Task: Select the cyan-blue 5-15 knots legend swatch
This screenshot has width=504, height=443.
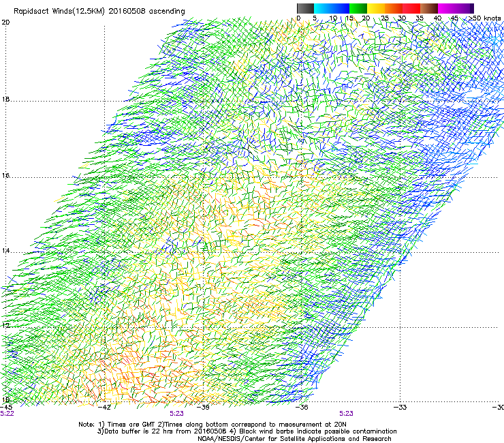Action: [332, 8]
